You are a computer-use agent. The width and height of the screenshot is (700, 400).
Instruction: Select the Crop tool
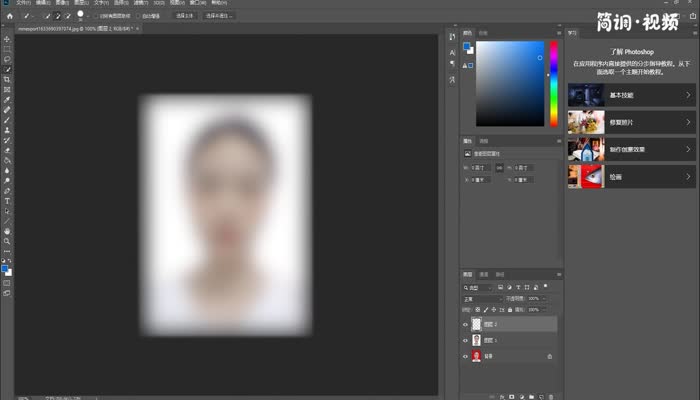(x=7, y=79)
